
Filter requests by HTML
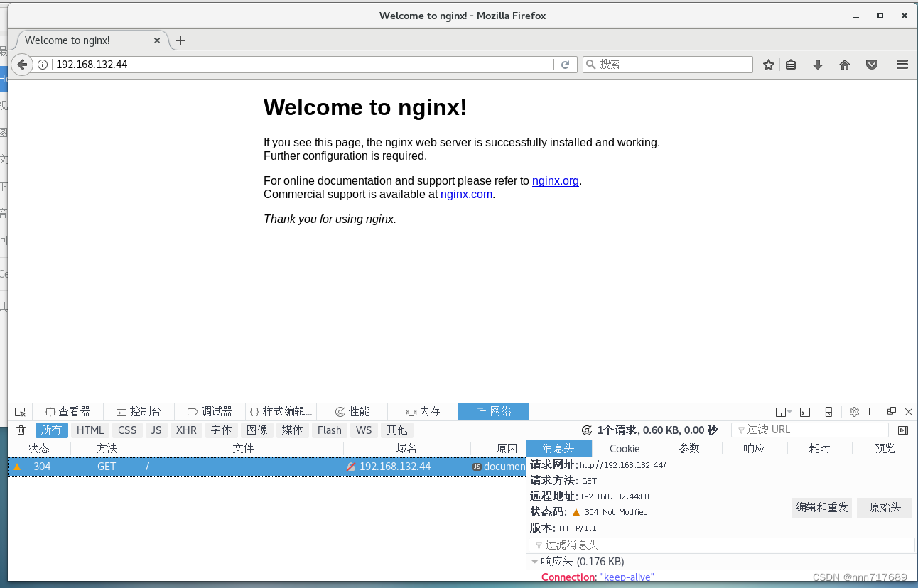[x=90, y=430]
